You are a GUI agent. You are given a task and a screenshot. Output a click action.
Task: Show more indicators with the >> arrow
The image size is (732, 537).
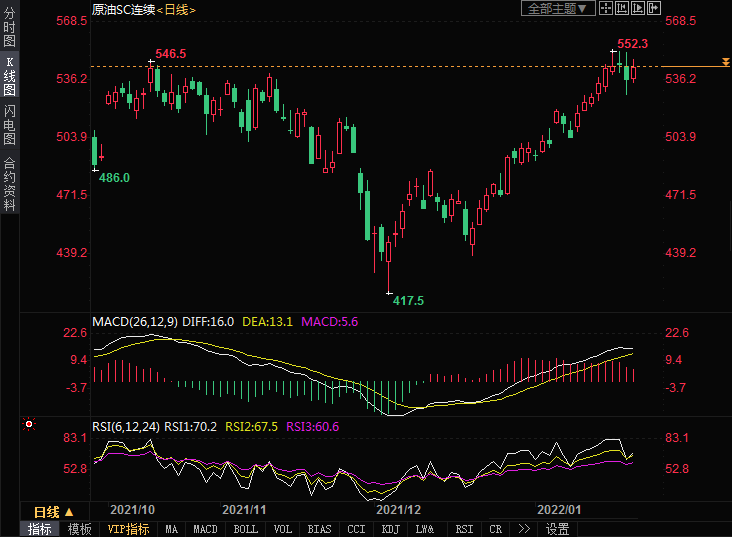click(523, 529)
